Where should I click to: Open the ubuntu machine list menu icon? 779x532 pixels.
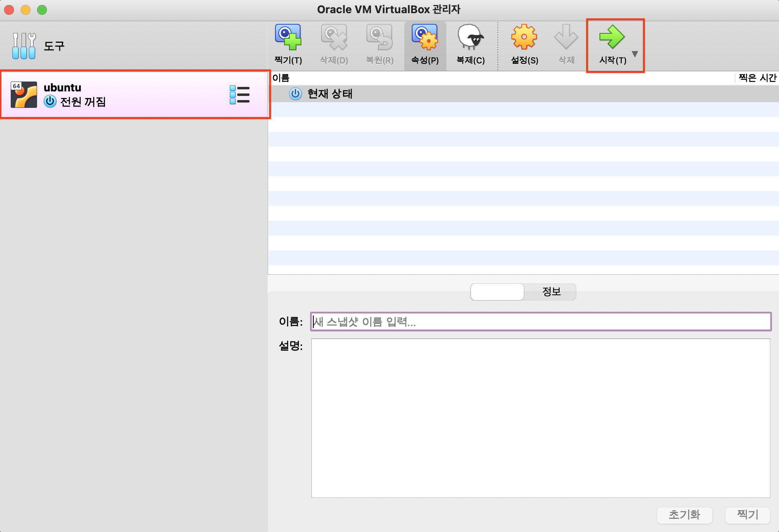point(240,95)
